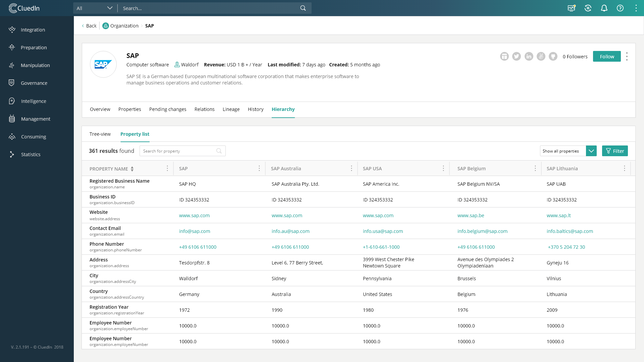Open the SAP column options menu
The image size is (644, 362).
coord(259,168)
